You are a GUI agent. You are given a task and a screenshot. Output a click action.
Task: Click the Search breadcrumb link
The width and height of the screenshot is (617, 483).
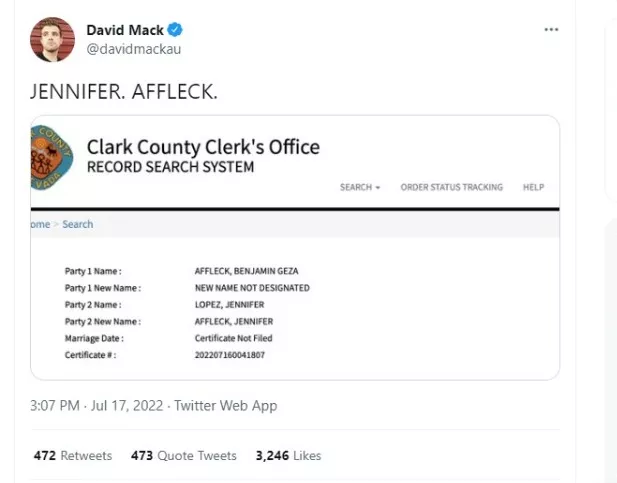(78, 224)
